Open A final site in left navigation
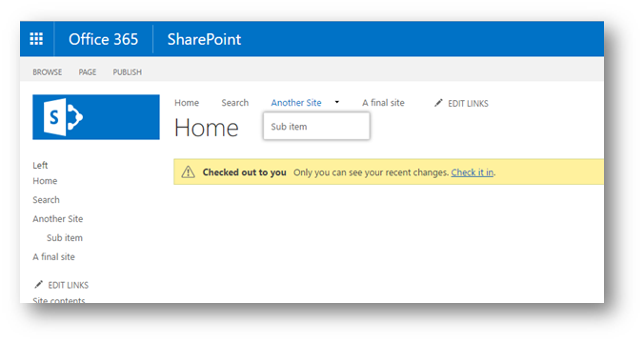This screenshot has width=644, height=343. tap(53, 256)
